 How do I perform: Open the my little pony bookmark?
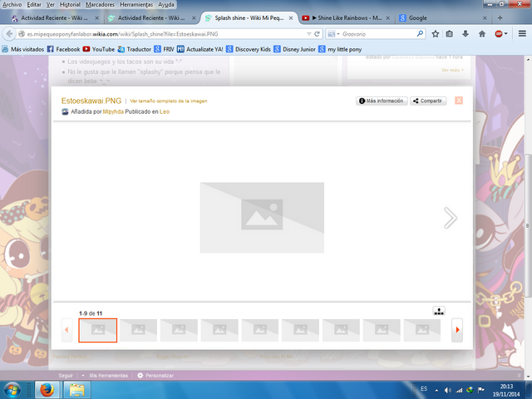[x=340, y=49]
